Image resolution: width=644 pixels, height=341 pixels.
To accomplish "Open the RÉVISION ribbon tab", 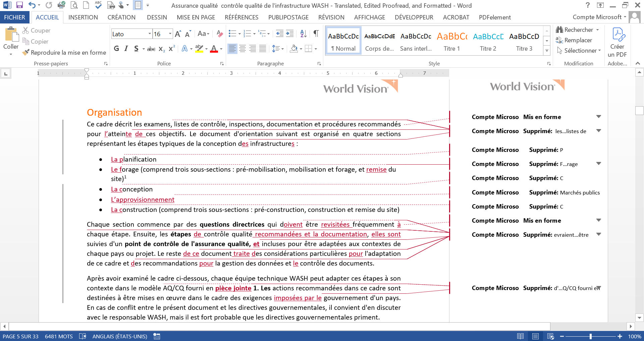I will 331,17.
